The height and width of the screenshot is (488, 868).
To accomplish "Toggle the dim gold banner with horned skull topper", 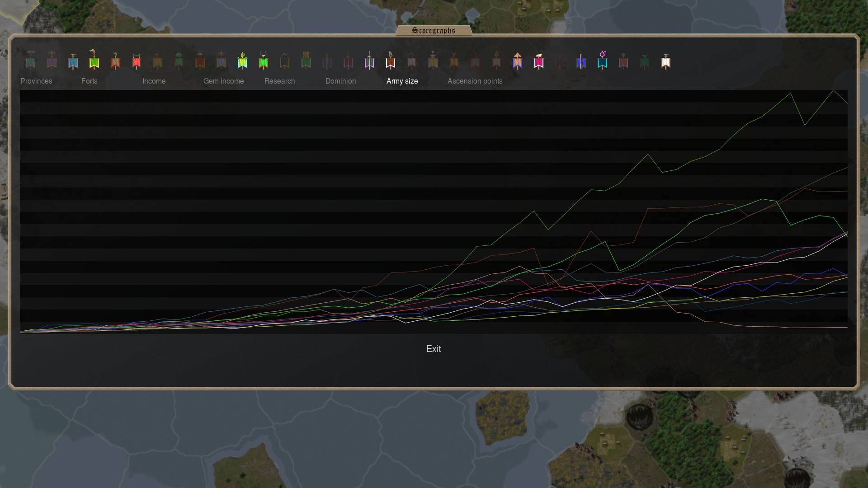I will point(454,60).
